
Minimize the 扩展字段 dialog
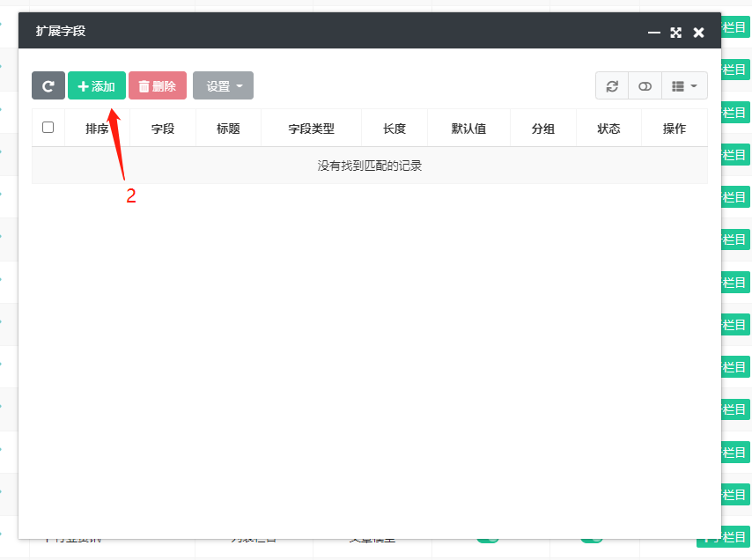(653, 33)
